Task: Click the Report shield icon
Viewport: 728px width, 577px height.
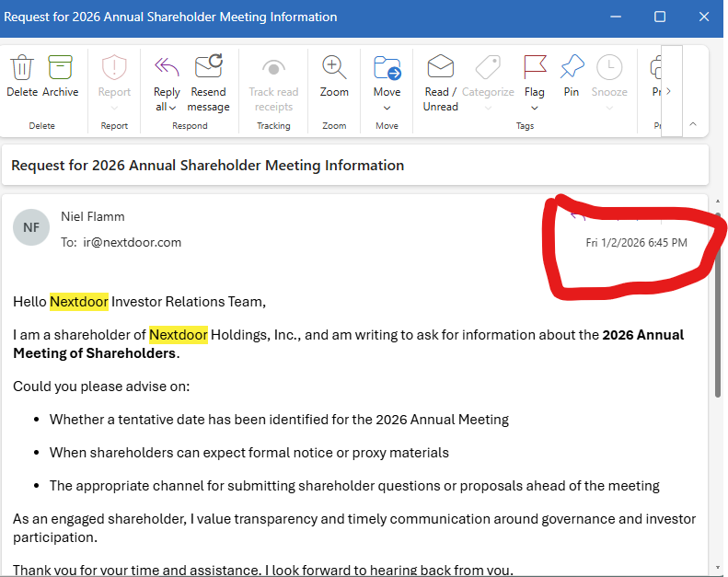Action: click(x=114, y=68)
